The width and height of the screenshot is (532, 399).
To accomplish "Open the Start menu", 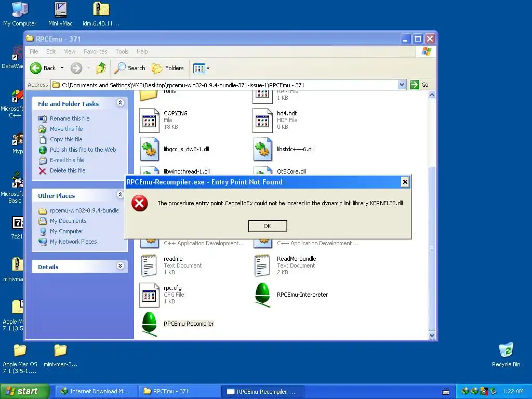I will pyautogui.click(x=24, y=391).
